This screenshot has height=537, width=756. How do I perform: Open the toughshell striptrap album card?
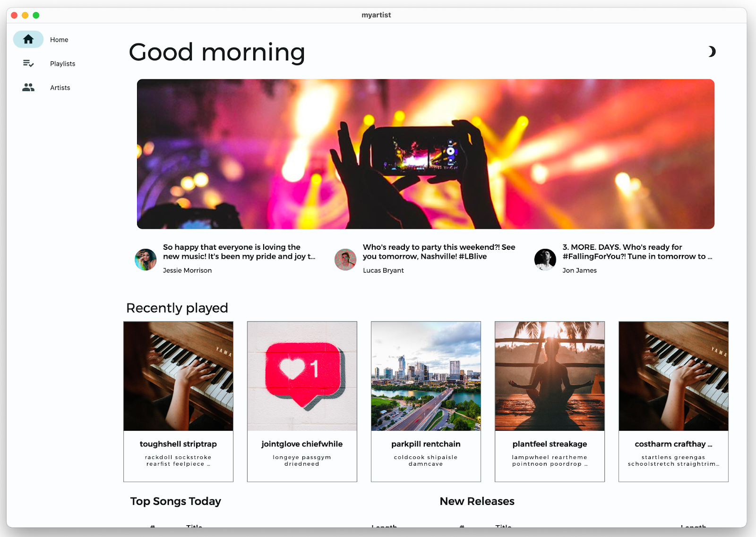pyautogui.click(x=178, y=401)
